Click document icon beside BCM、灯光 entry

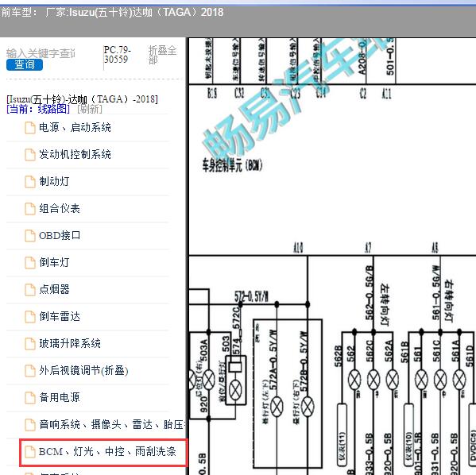pyautogui.click(x=30, y=452)
